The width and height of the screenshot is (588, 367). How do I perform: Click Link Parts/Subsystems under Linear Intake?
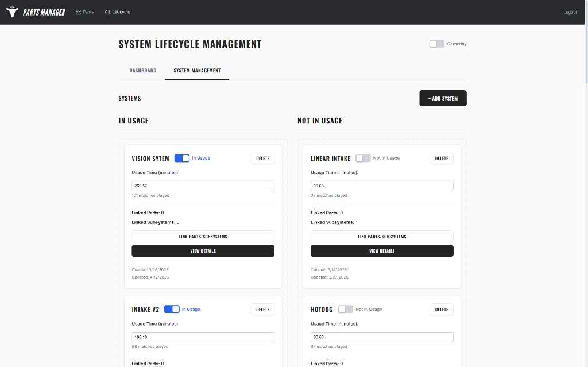(382, 236)
